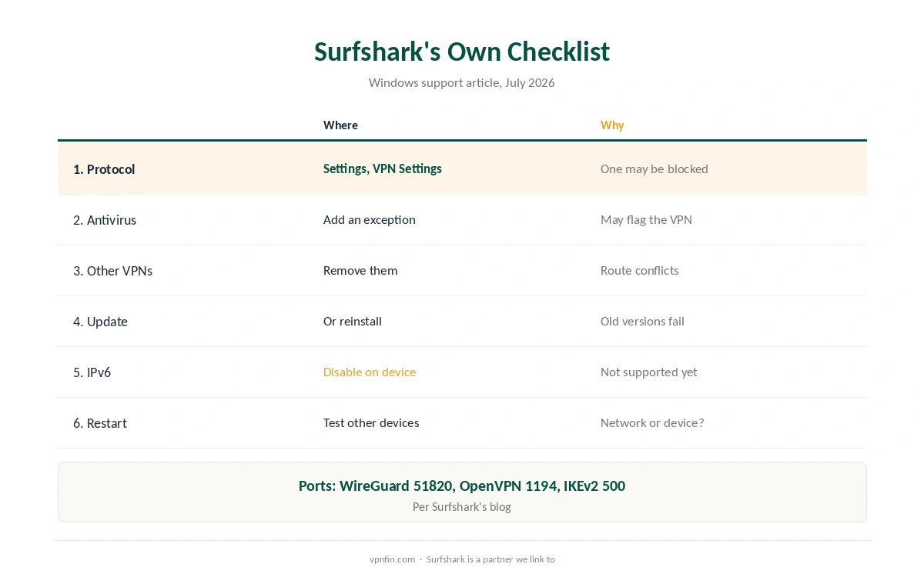The image size is (924, 574).
Task: Click "Network or device?" cell
Action: (x=652, y=422)
